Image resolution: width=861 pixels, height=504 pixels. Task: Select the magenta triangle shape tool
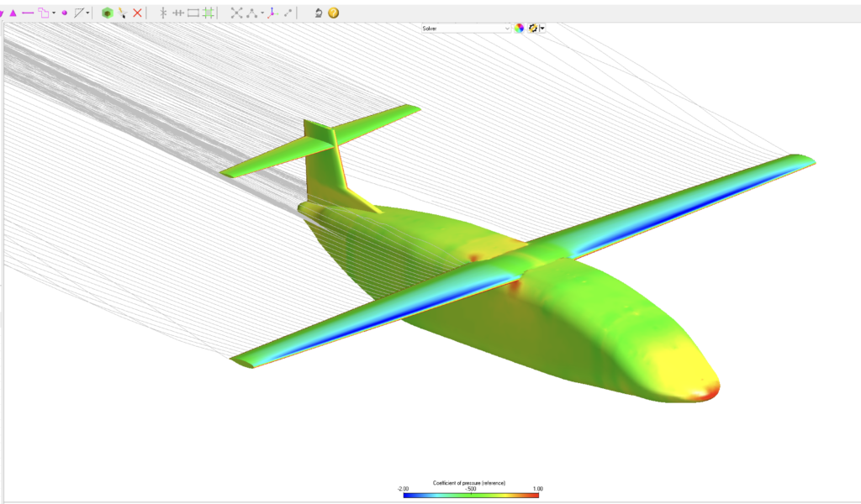13,13
